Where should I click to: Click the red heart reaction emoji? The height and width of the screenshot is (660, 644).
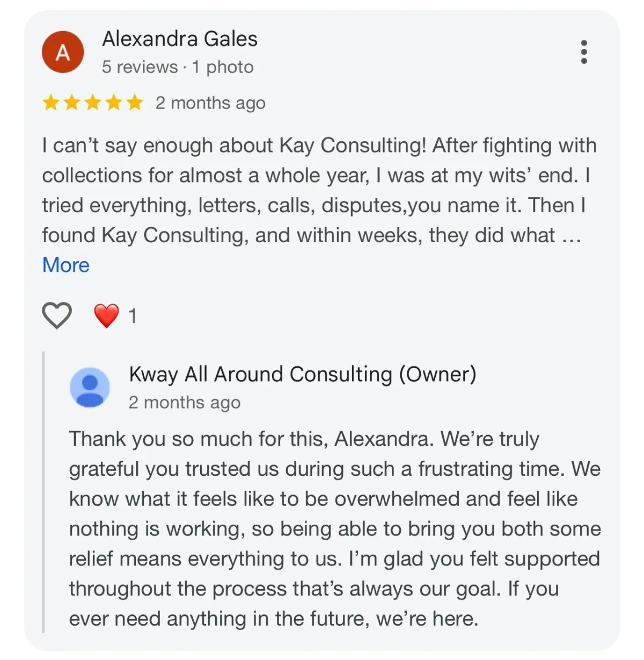tap(106, 315)
